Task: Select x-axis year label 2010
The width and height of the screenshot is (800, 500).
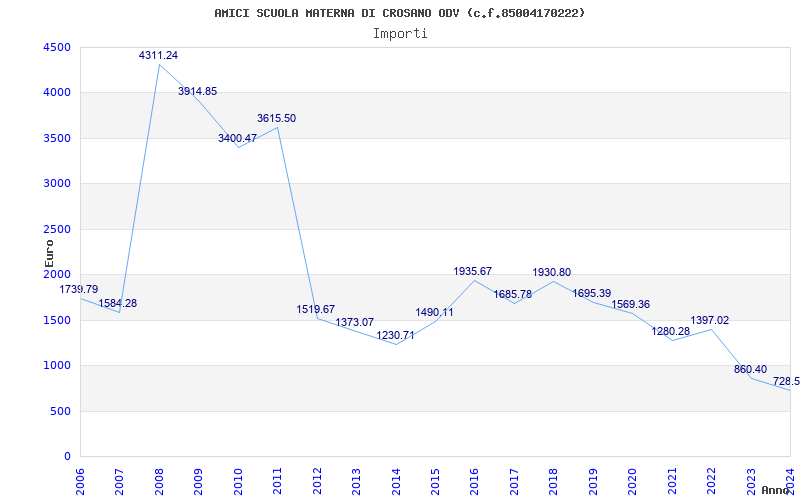Action: pyautogui.click(x=238, y=481)
